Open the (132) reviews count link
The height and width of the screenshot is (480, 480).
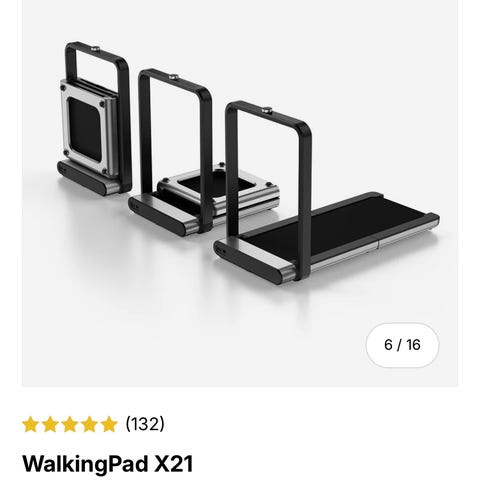point(145,424)
